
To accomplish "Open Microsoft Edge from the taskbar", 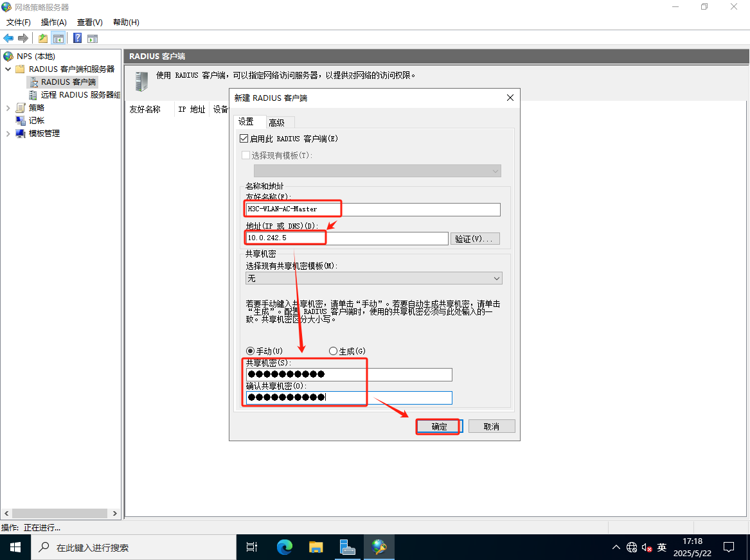I will [284, 547].
